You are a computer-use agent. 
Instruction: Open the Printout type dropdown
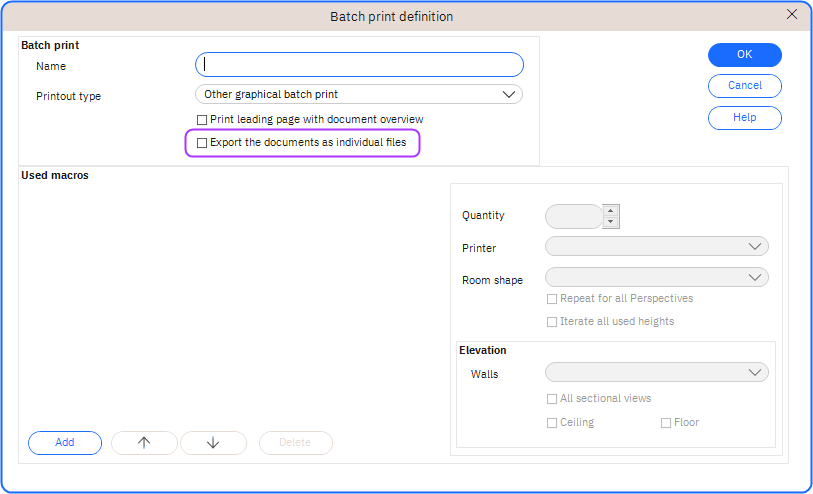(x=358, y=94)
